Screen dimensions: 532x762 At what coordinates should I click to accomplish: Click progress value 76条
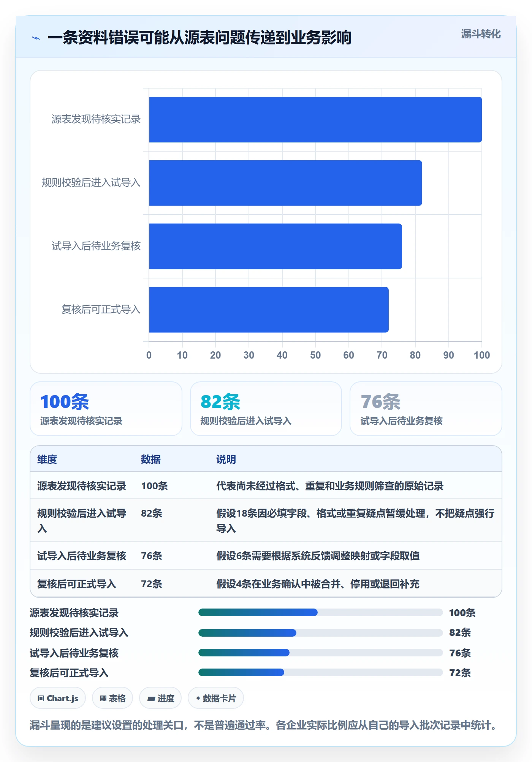tap(460, 653)
